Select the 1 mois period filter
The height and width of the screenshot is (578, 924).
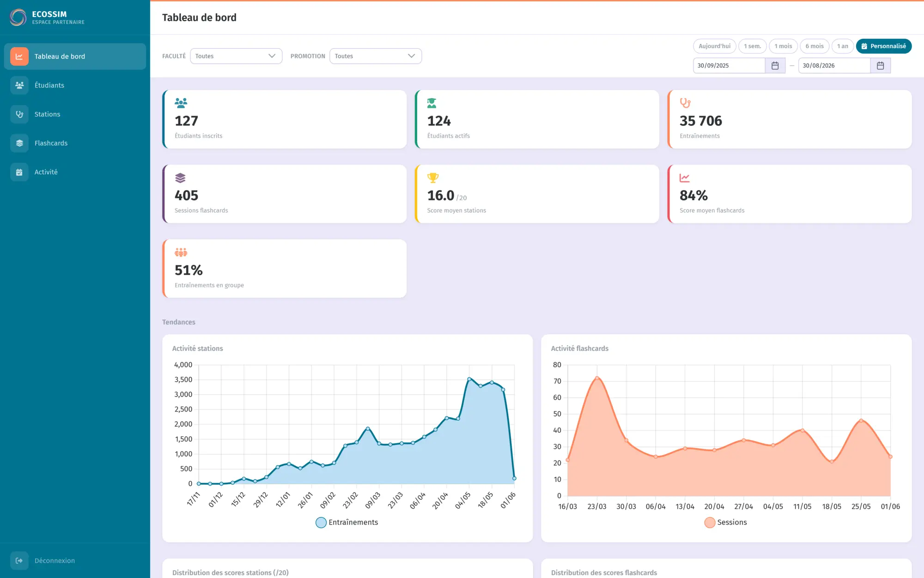(783, 46)
